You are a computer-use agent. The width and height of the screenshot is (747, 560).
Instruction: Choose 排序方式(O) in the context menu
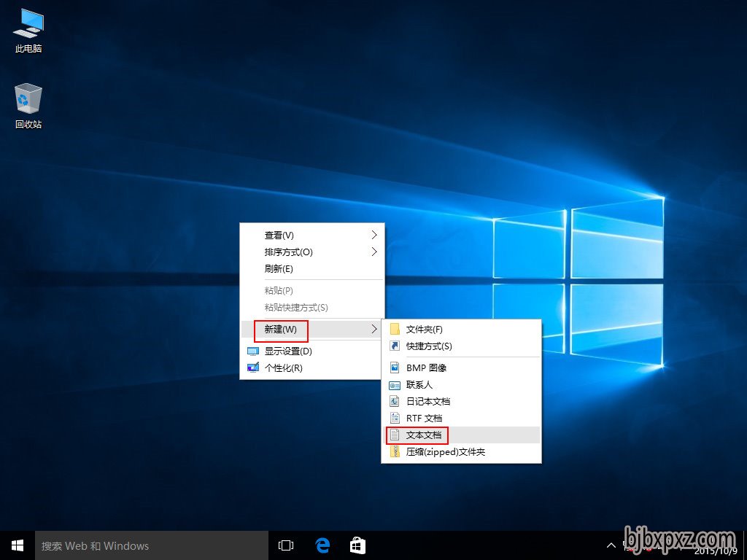coord(312,252)
